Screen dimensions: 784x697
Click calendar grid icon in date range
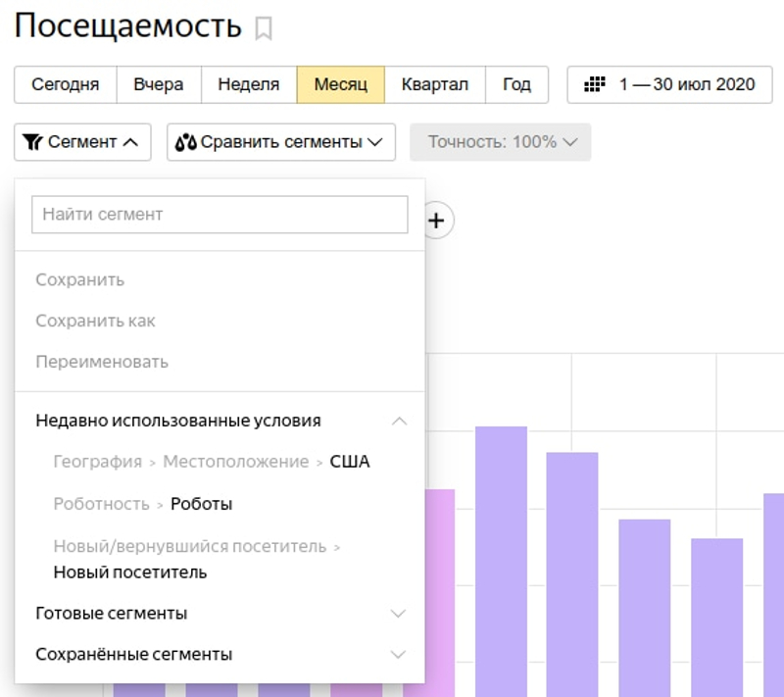tap(595, 84)
